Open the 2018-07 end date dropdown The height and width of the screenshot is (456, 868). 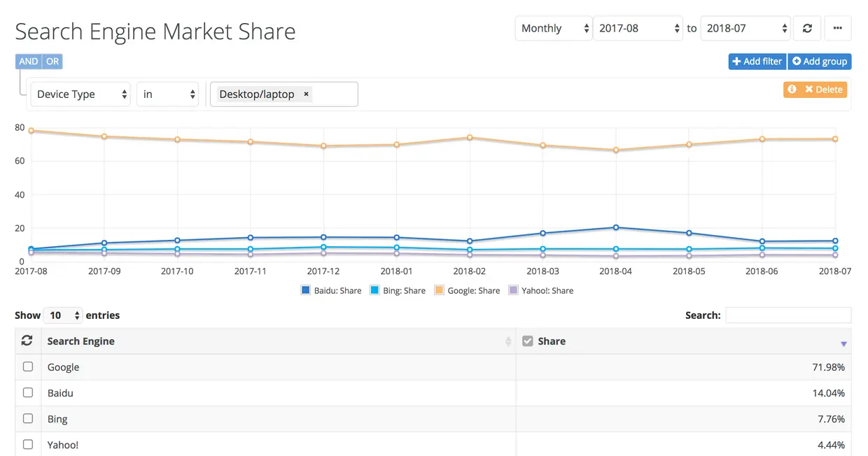(x=745, y=29)
